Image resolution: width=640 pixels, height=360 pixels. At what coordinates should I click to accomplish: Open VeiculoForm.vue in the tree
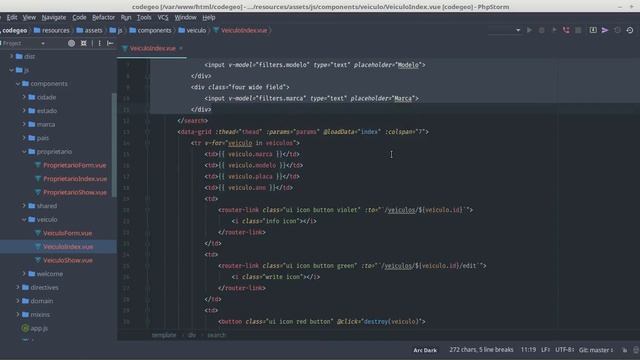pos(67,233)
